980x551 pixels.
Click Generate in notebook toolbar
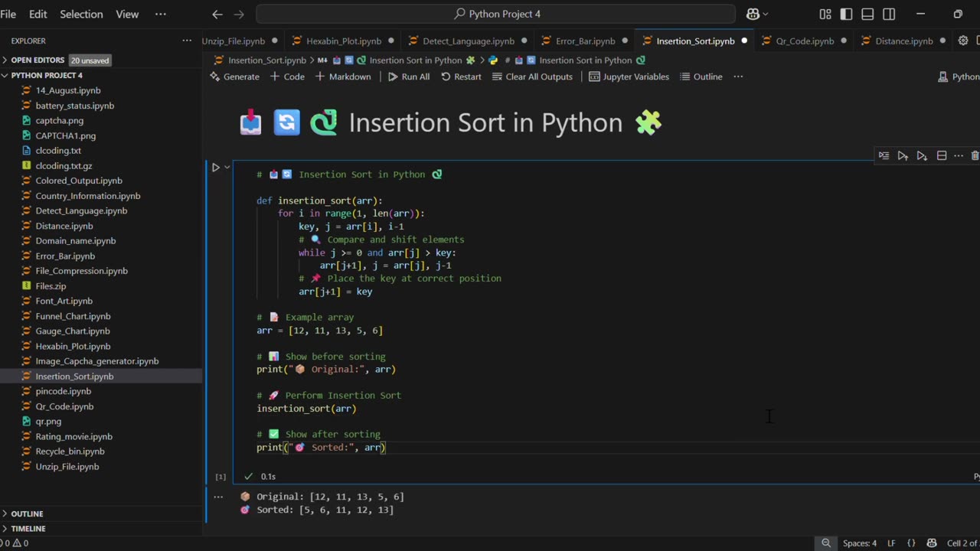[x=234, y=77]
